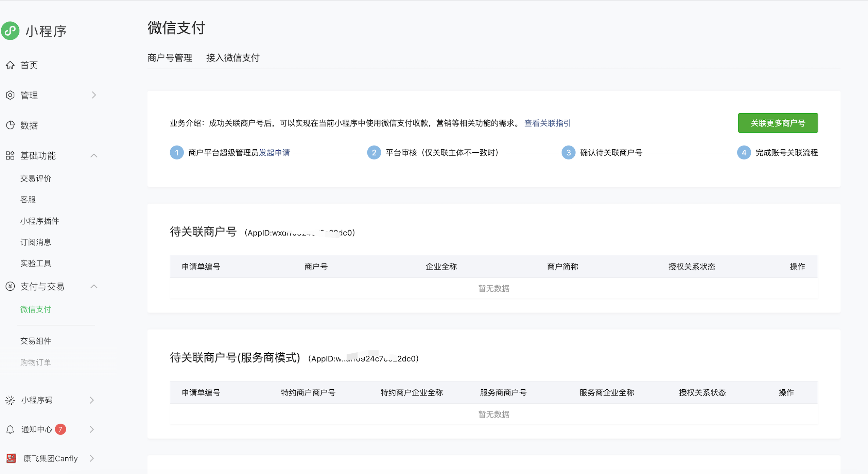868x474 pixels.
Task: Click the 发起申请 link in step 1
Action: (x=274, y=152)
